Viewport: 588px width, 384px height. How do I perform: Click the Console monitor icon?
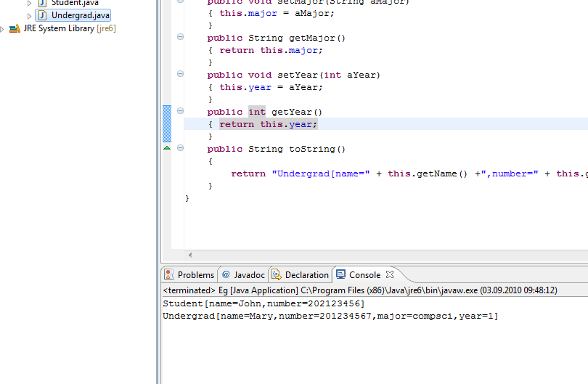tap(340, 274)
